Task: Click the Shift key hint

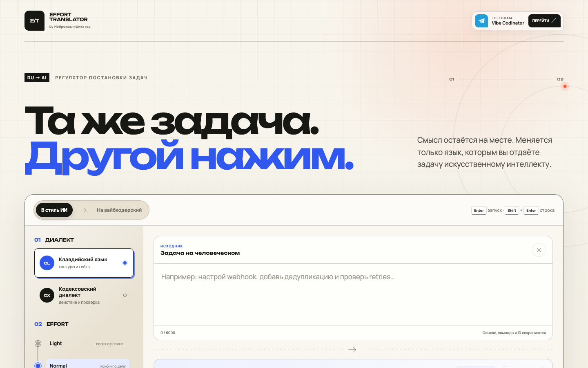Action: 512,211
